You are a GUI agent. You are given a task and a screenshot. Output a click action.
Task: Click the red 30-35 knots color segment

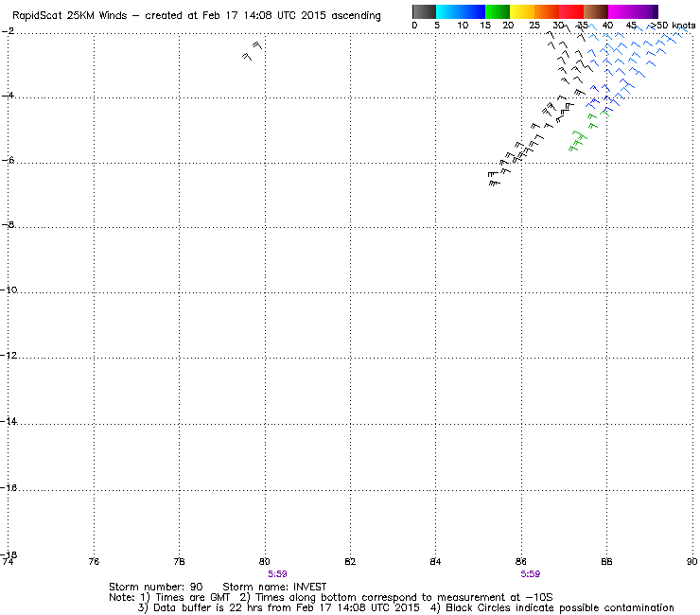coord(571,11)
